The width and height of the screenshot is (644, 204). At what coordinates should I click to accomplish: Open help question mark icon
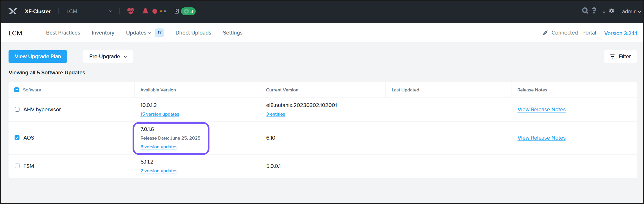tap(594, 11)
